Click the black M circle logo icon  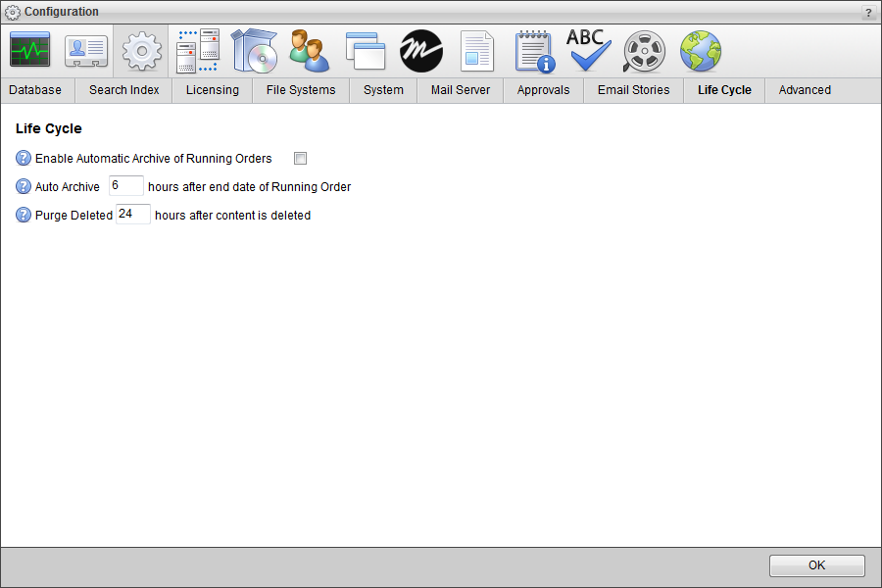point(421,50)
